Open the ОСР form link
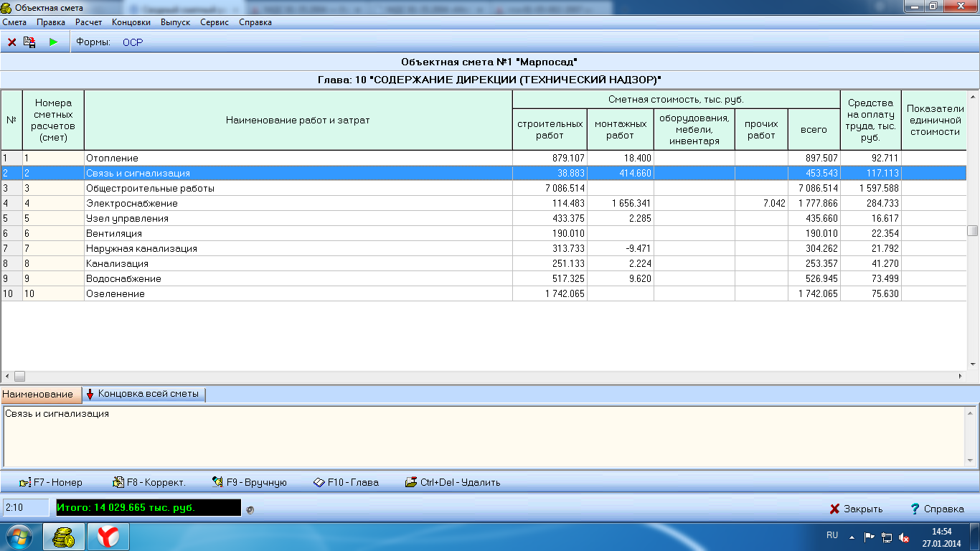 [x=133, y=42]
